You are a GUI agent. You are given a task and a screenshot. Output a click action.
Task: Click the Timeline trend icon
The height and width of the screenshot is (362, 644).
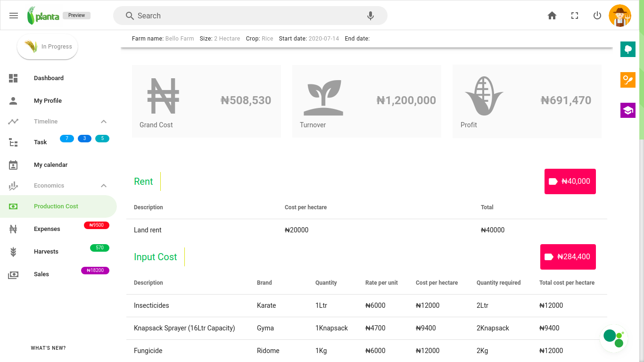[x=13, y=122]
